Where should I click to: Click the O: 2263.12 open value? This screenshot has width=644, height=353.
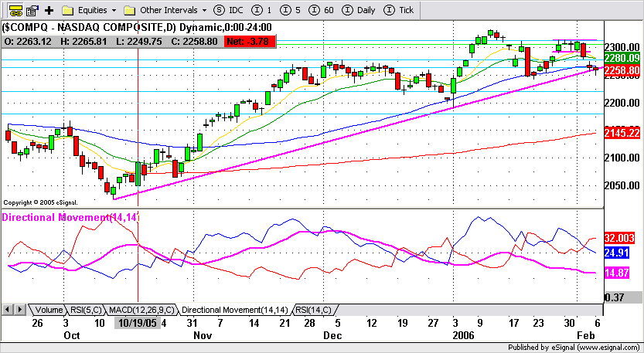[x=28, y=42]
